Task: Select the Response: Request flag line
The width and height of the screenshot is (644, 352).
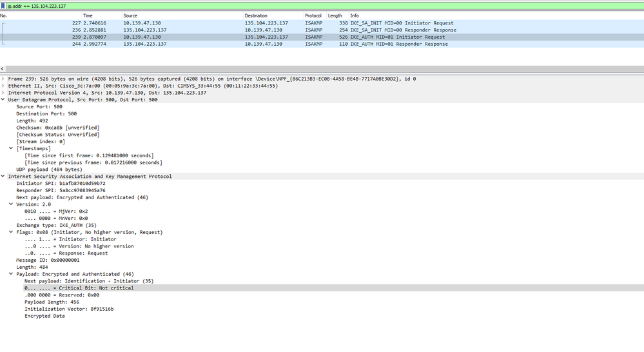Action: point(66,253)
